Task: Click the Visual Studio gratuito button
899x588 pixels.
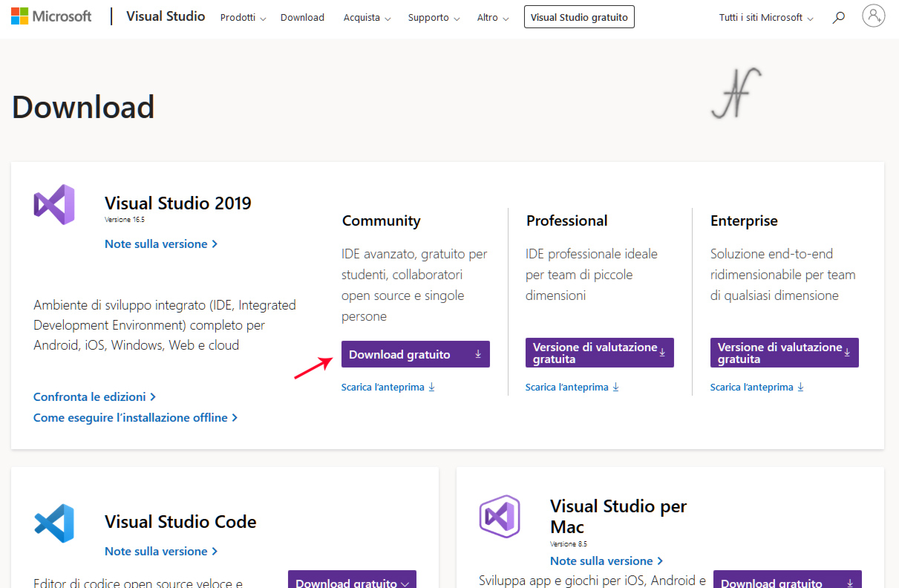Action: 579,16
